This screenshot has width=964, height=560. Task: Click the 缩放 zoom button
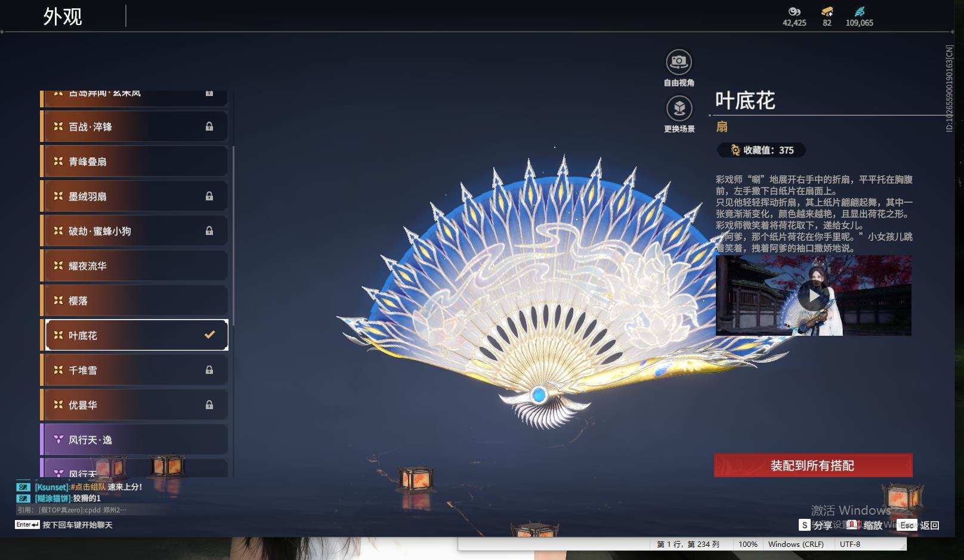pos(865,525)
